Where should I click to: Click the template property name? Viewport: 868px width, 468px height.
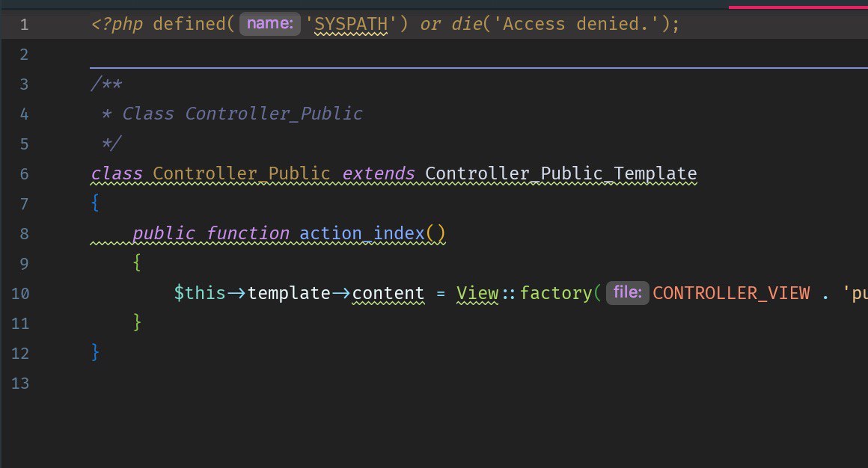pyautogui.click(x=288, y=293)
